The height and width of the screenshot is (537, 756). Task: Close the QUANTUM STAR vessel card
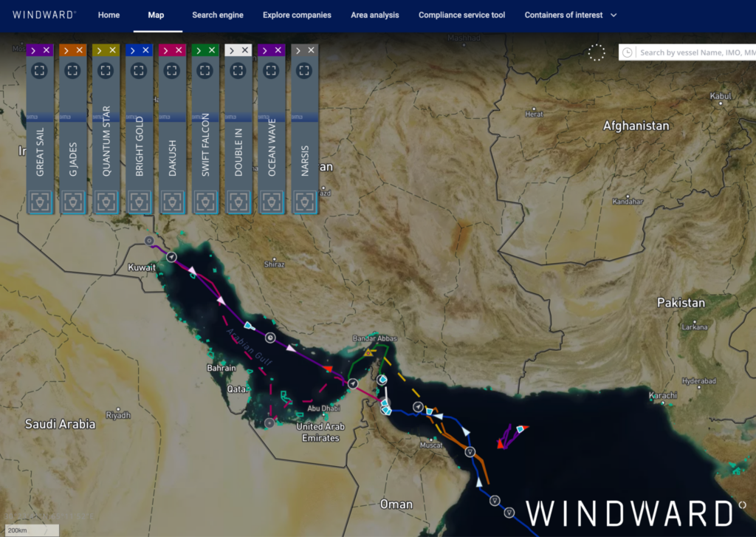tap(112, 50)
